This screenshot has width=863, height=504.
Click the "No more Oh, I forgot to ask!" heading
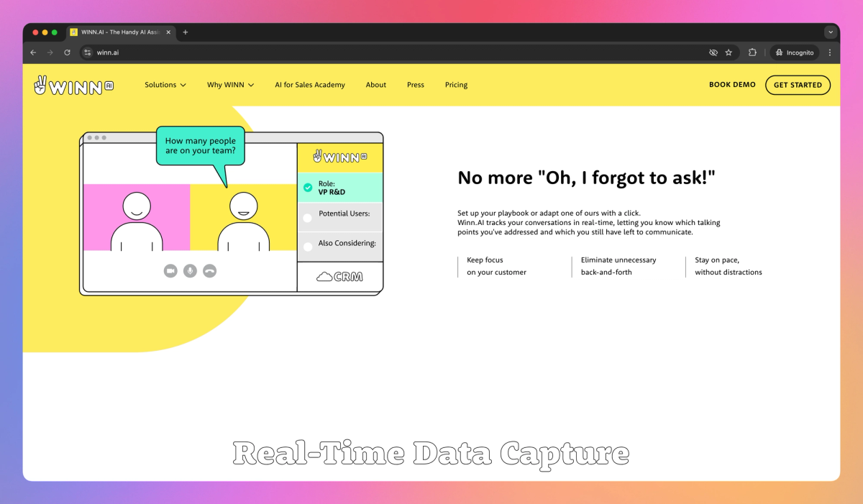(587, 178)
